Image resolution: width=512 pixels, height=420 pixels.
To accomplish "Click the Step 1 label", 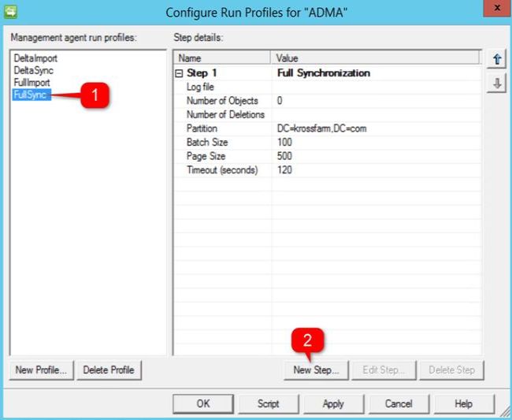I will click(x=202, y=72).
